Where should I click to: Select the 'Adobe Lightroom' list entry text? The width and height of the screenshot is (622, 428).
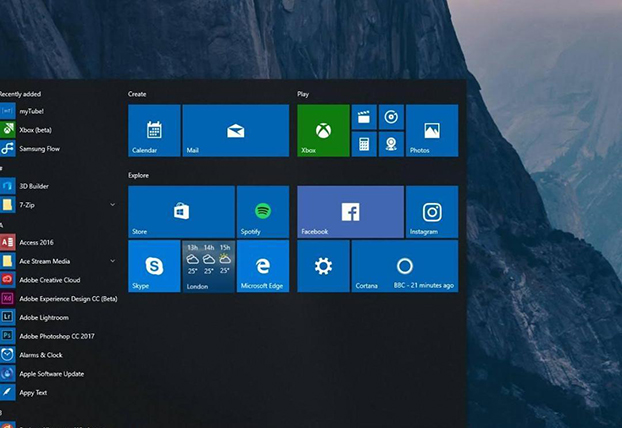pyautogui.click(x=44, y=317)
